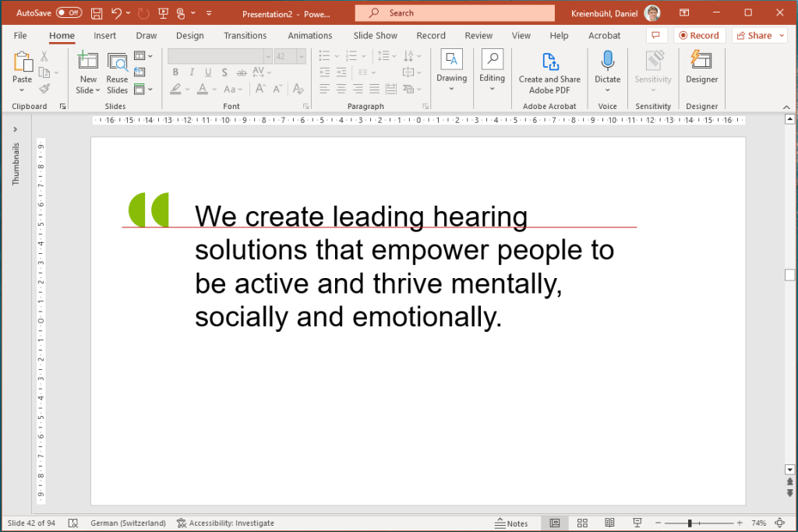This screenshot has height=532, width=798.
Task: Start Slide Show from status bar
Action: pyautogui.click(x=637, y=523)
